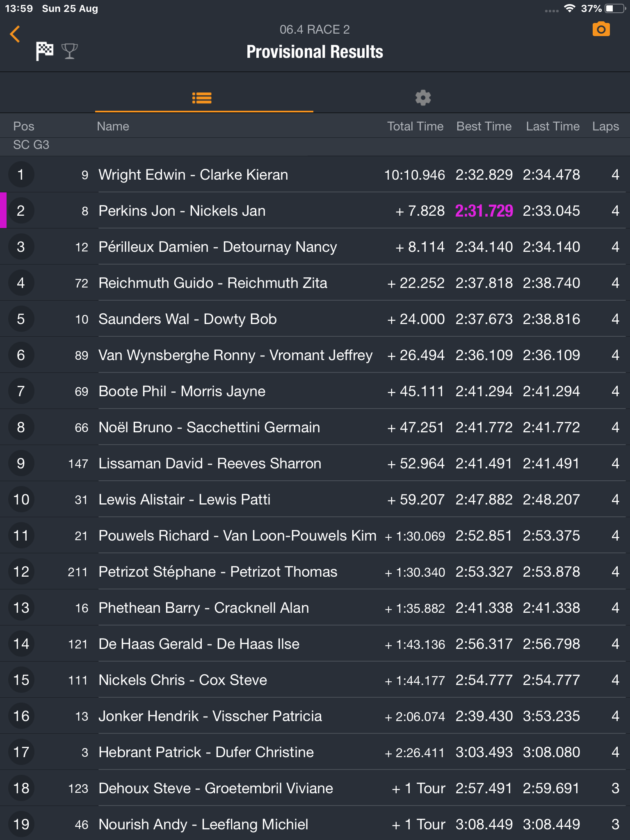Select position 5 badge for Saunders Wal
This screenshot has height=840, width=630.
21,319
